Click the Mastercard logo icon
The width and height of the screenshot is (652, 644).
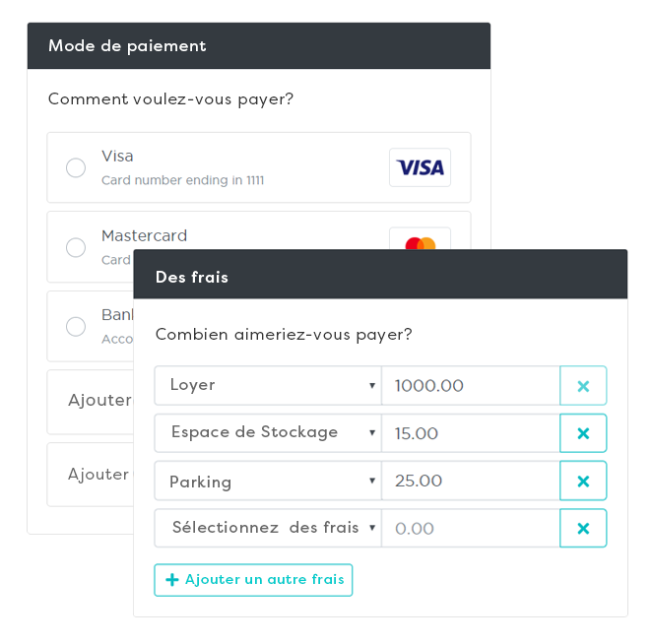(420, 241)
